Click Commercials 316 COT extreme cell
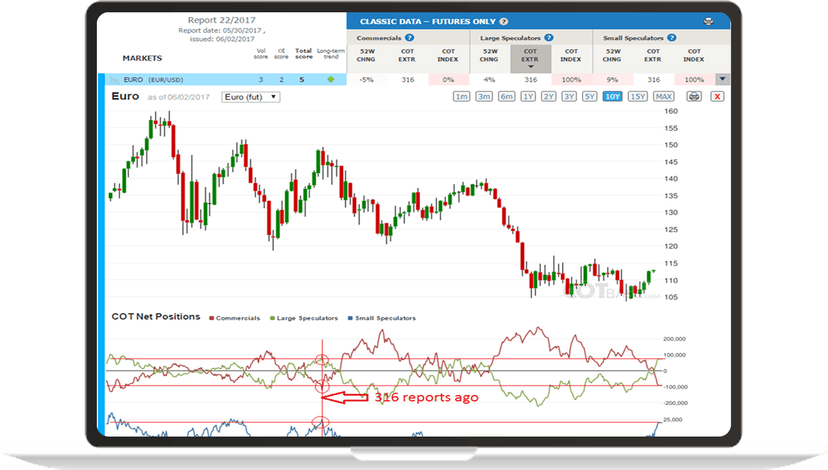828x470 pixels. [x=408, y=80]
